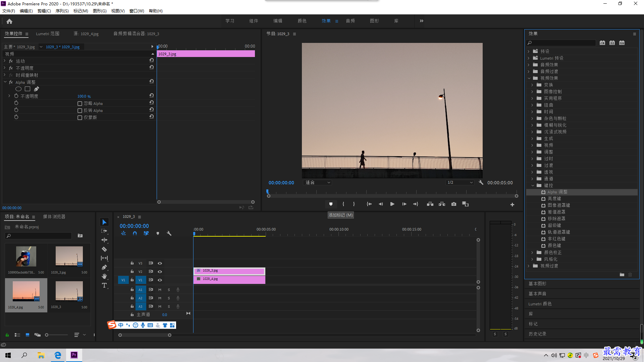Reset 运动 effect parameters
The width and height of the screenshot is (644, 362).
[x=152, y=60]
